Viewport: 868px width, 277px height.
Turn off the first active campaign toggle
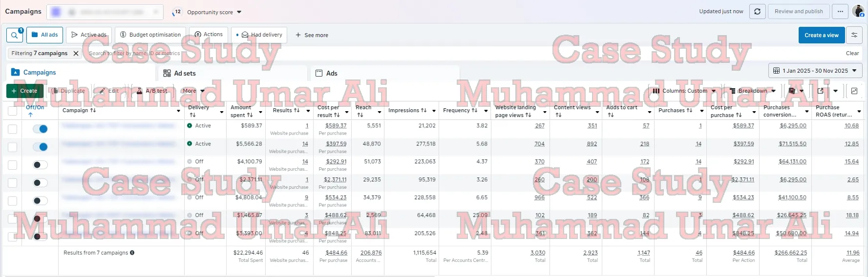(x=40, y=129)
